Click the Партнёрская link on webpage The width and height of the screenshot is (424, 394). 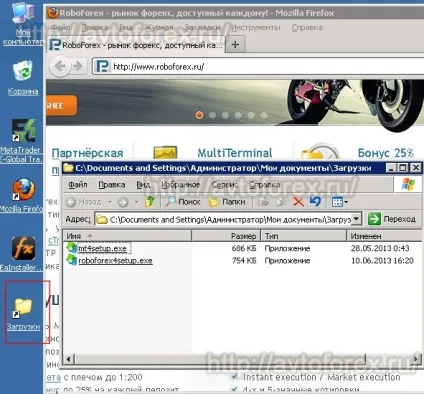pos(88,153)
